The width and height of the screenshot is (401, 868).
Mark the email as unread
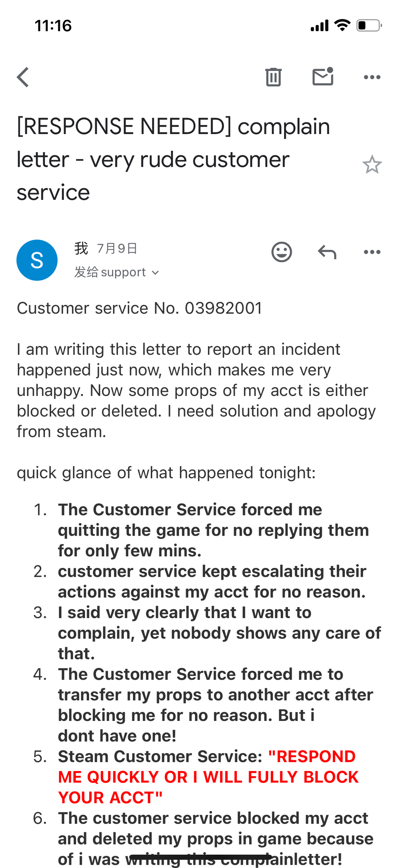pyautogui.click(x=323, y=77)
